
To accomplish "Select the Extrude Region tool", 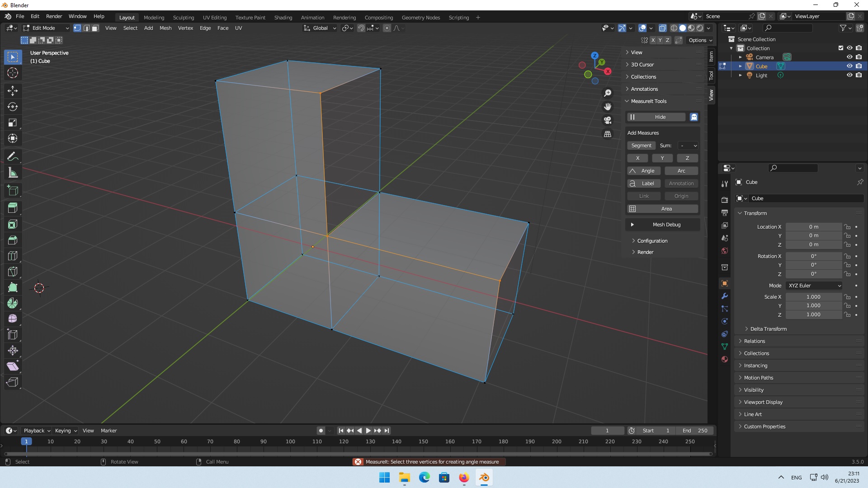I will (x=13, y=208).
